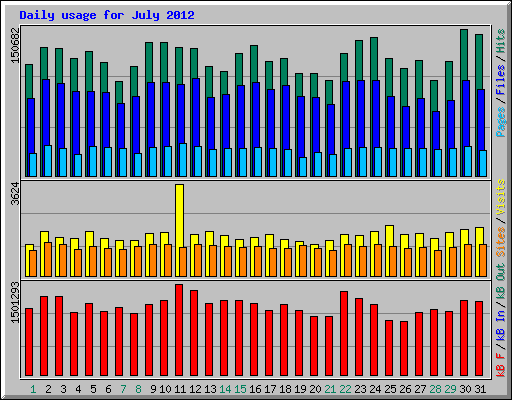Click day 22 on the x-axis
This screenshot has width=512, height=400.
pos(345,389)
